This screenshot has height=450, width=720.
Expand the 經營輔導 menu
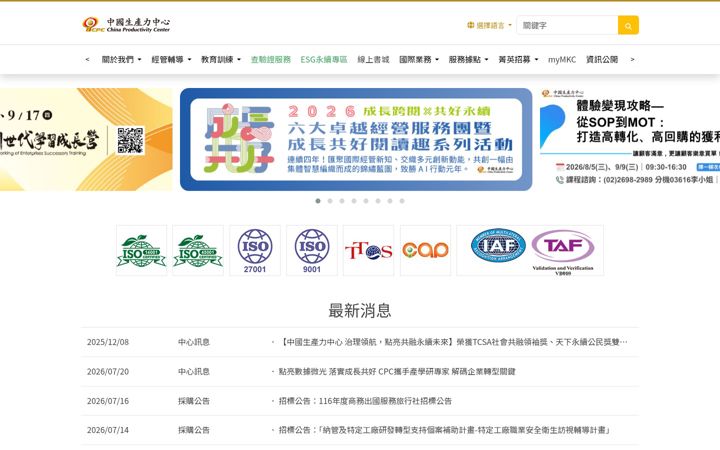point(171,59)
